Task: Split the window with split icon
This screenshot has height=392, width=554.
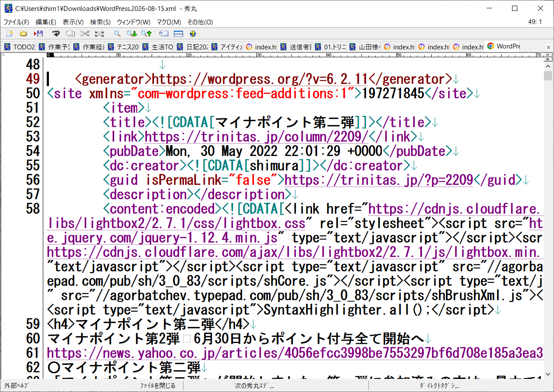Action: point(178,33)
